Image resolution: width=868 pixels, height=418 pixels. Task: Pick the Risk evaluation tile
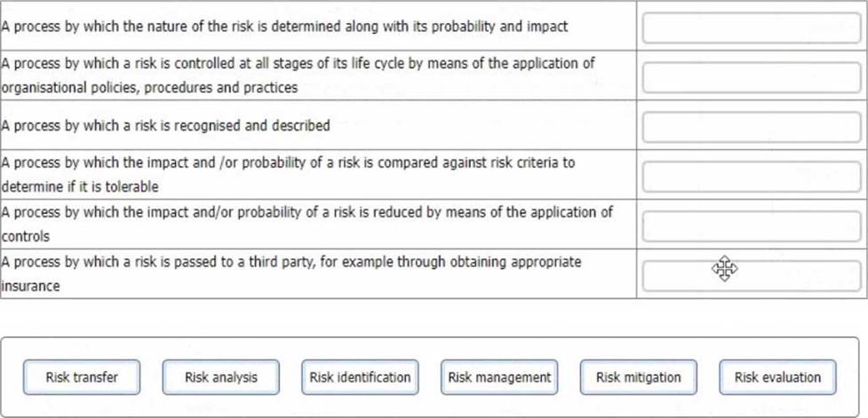point(777,377)
